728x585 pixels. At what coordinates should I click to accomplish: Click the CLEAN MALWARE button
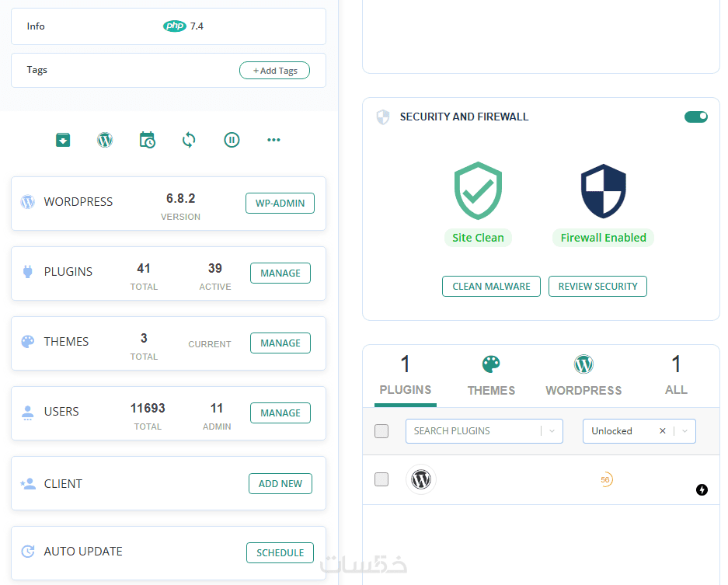coord(491,287)
